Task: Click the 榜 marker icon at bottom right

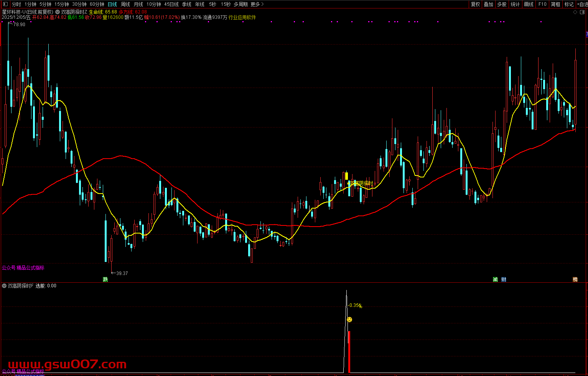Action: [x=575, y=279]
